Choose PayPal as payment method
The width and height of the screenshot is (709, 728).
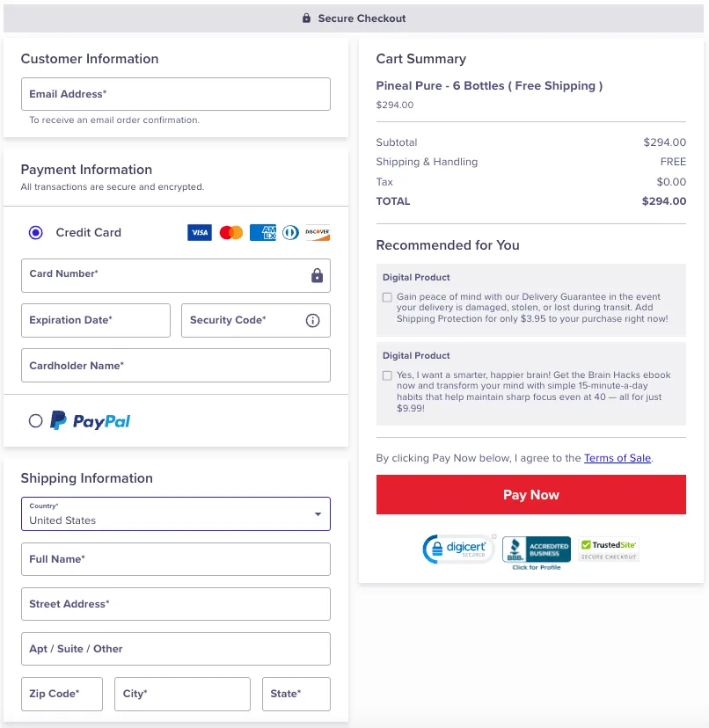[35, 421]
